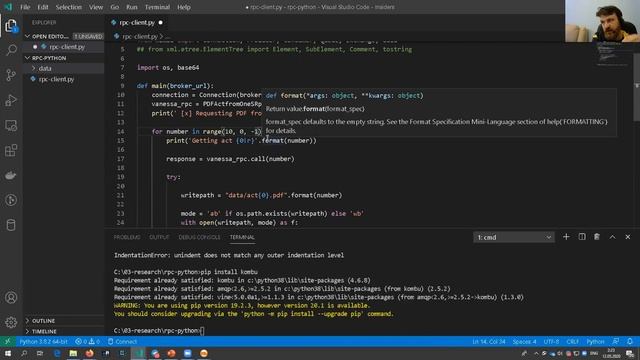
Task: Open View menu
Action: (96, 7)
